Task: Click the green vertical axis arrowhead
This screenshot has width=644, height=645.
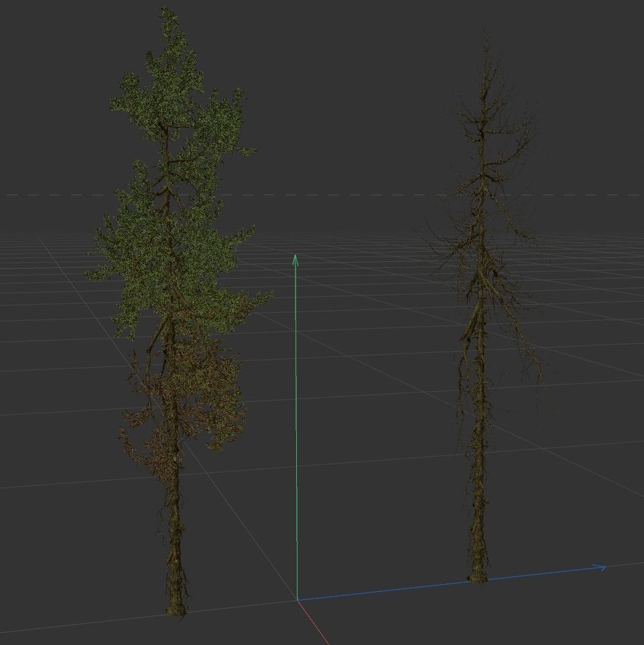Action: click(295, 259)
